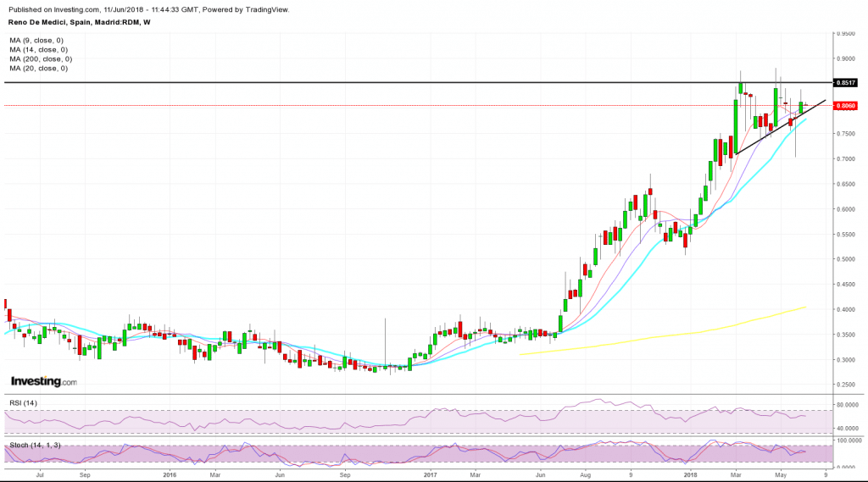Click the 80.0000 RSI scale label

(x=848, y=405)
